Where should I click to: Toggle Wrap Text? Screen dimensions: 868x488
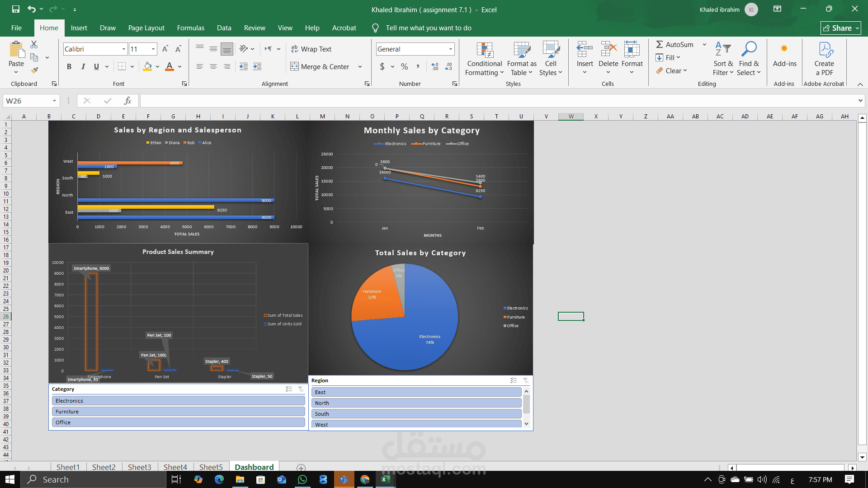click(311, 49)
